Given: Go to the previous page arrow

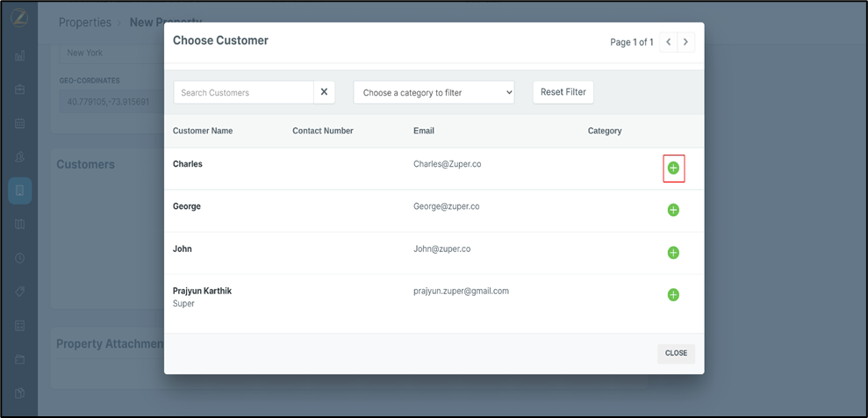Looking at the screenshot, I should (669, 42).
